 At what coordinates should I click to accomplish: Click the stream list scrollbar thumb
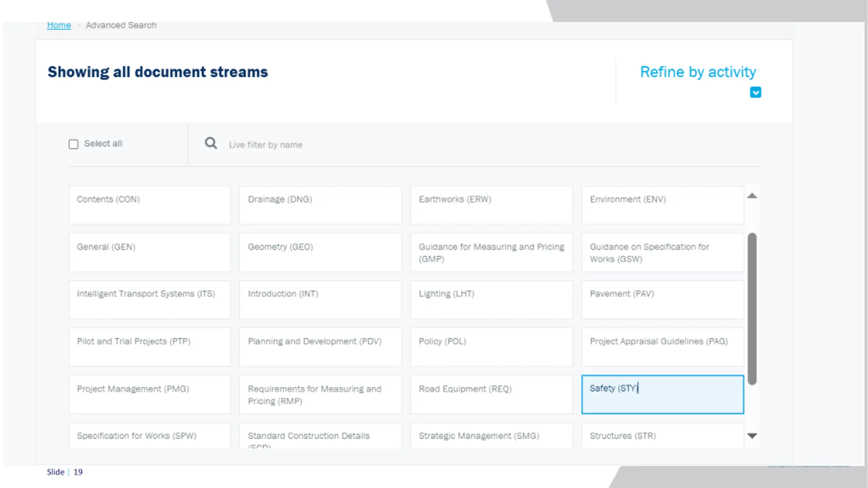click(752, 309)
